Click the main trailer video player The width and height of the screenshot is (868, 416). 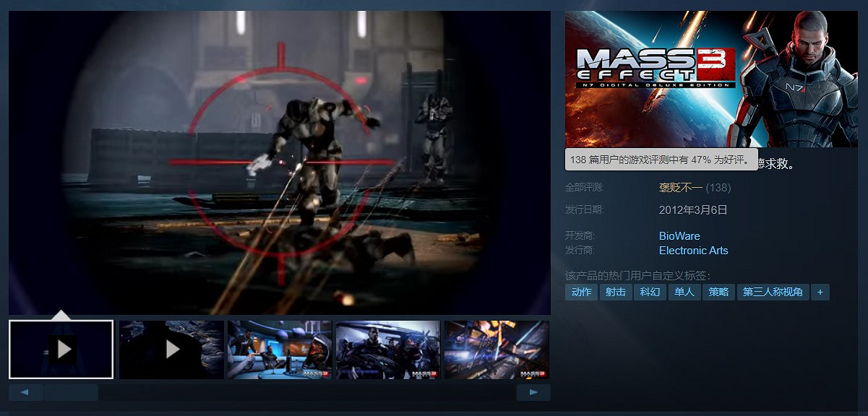pos(280,162)
